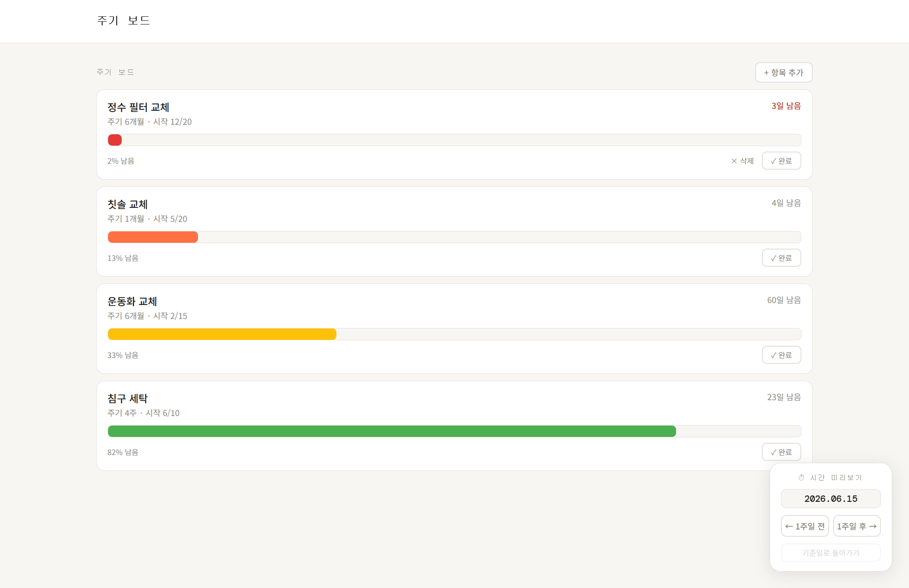Select the 2026.06.15 date field

(x=831, y=499)
